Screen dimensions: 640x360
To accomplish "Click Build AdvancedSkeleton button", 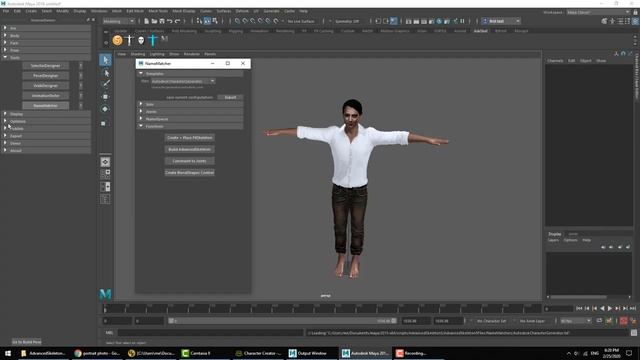I will pyautogui.click(x=189, y=149).
